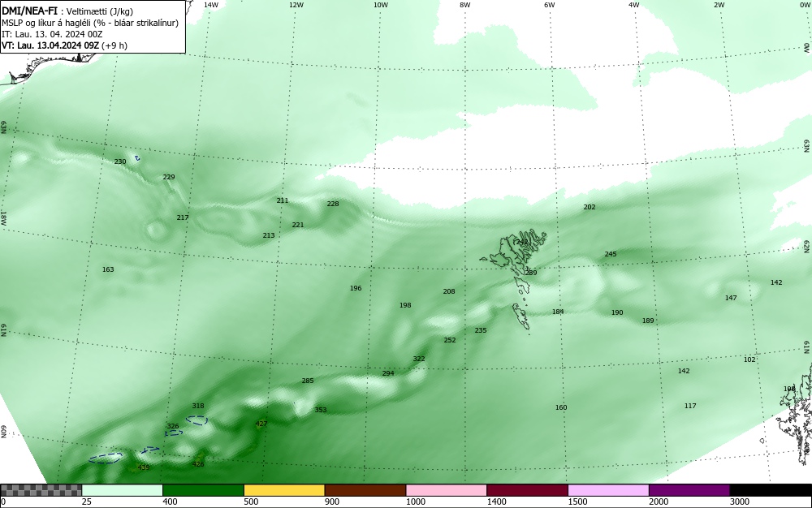Click the map value 353
Screen dimensions: 812x508
point(321,410)
